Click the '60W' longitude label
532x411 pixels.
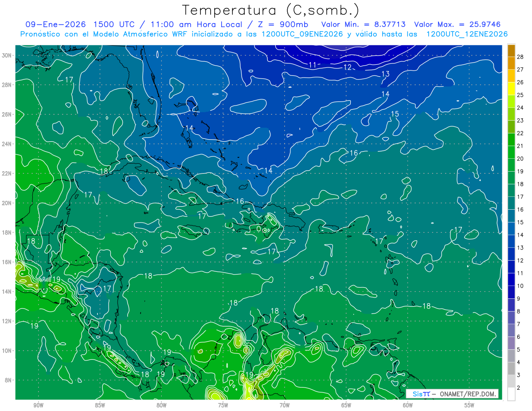click(408, 405)
